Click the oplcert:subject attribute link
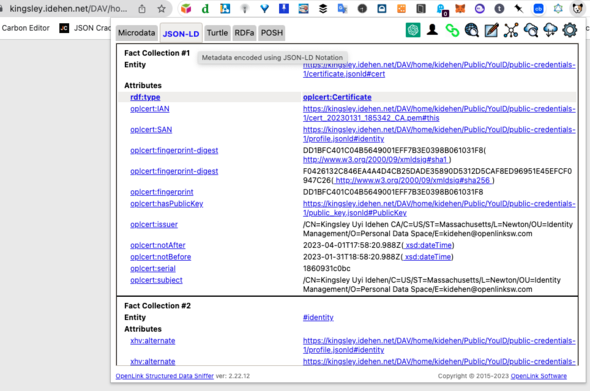This screenshot has height=391, width=590. coord(156,280)
